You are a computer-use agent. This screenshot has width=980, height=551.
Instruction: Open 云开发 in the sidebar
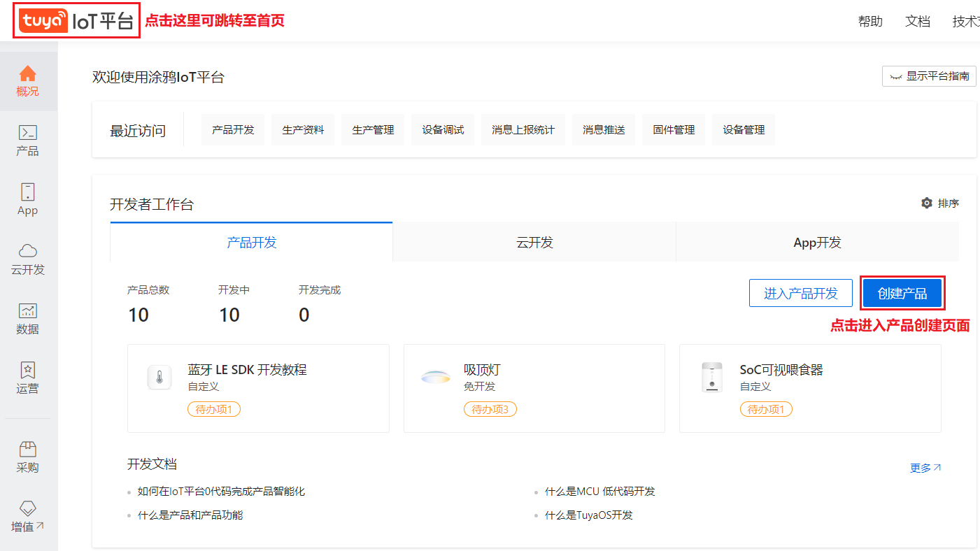(28, 259)
